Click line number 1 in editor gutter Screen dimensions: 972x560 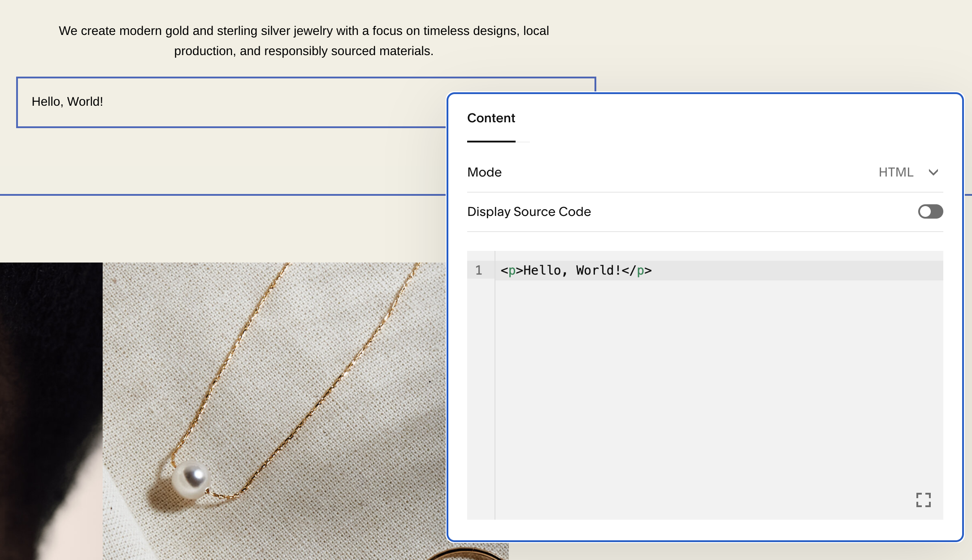click(x=479, y=271)
